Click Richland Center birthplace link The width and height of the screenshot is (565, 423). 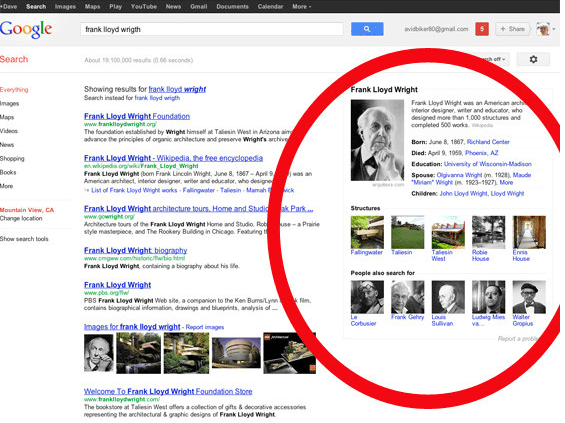(488, 142)
